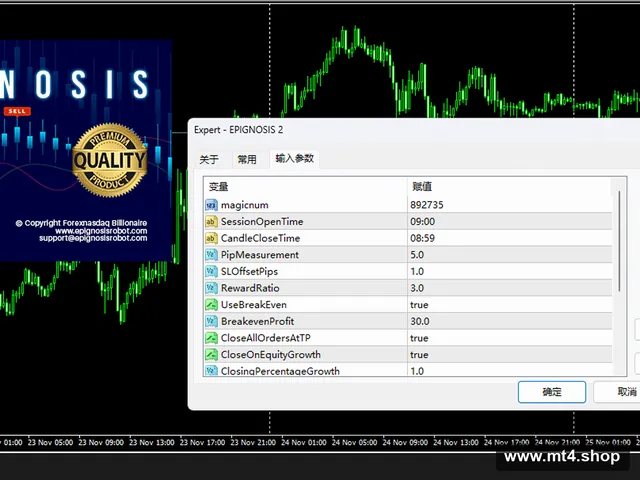
Task: Click the red SELL label on banner
Action: click(17, 111)
